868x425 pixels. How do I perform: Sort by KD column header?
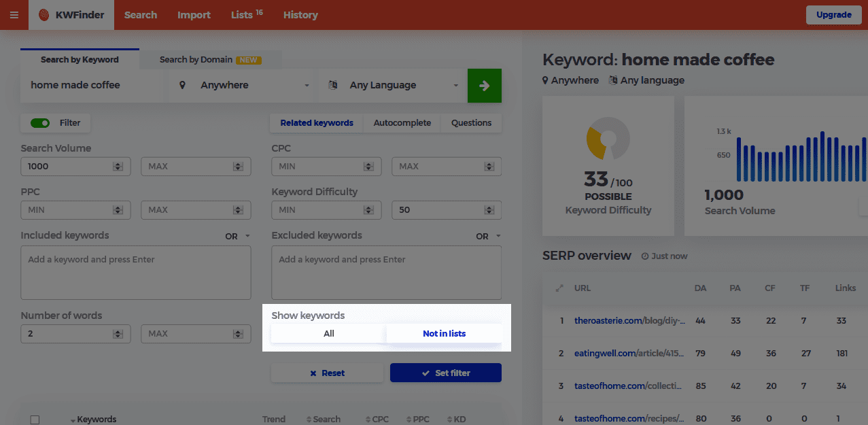click(457, 420)
